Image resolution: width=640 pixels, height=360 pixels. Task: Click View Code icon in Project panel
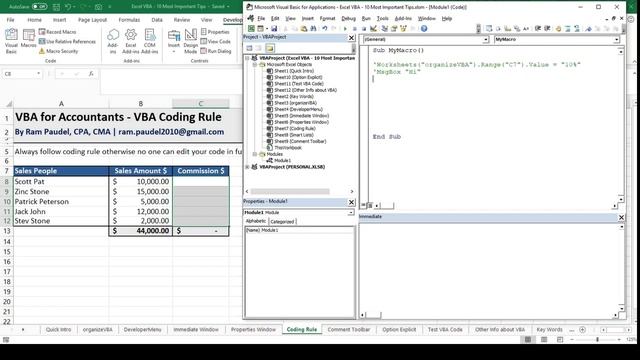click(249, 48)
